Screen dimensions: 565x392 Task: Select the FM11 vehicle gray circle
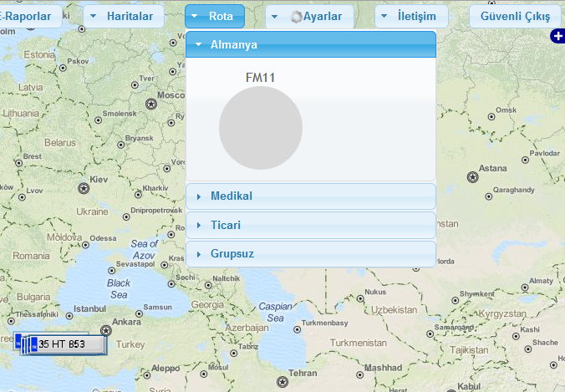pyautogui.click(x=261, y=128)
